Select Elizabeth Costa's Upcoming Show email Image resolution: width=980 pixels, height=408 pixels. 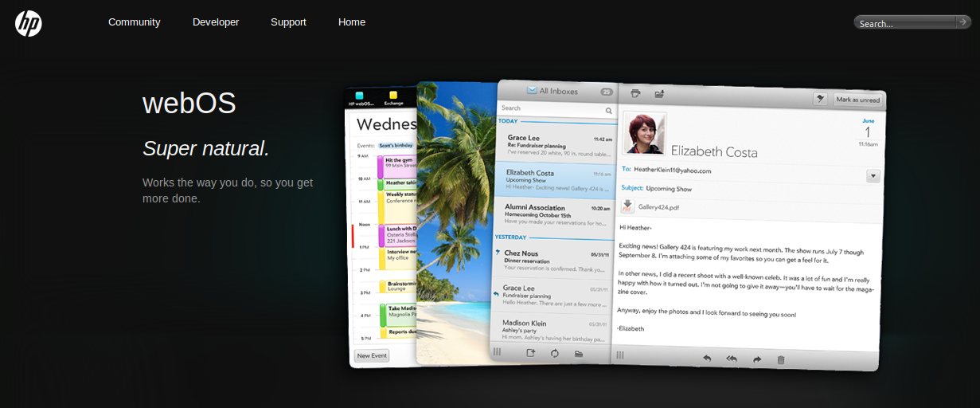(556, 180)
